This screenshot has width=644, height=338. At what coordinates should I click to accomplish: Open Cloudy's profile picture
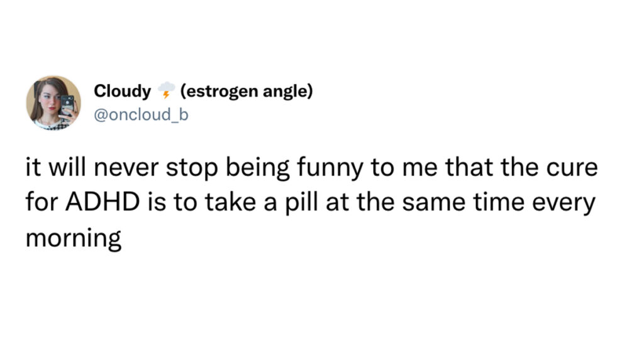(53, 102)
